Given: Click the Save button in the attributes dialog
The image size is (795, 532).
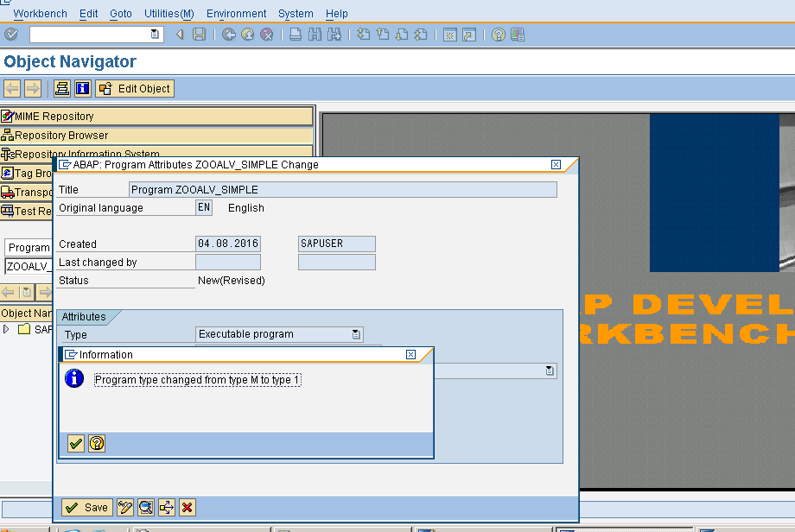Looking at the screenshot, I should tap(86, 507).
